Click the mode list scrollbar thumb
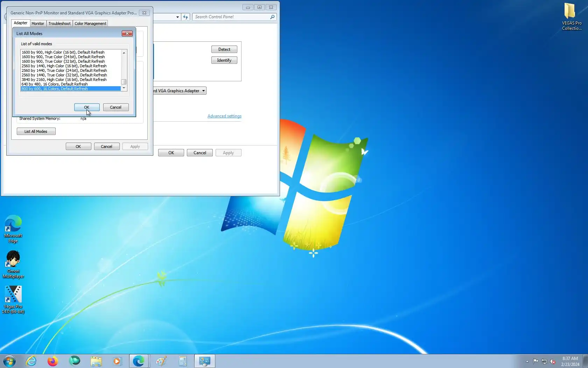The width and height of the screenshot is (588, 368). tap(124, 82)
